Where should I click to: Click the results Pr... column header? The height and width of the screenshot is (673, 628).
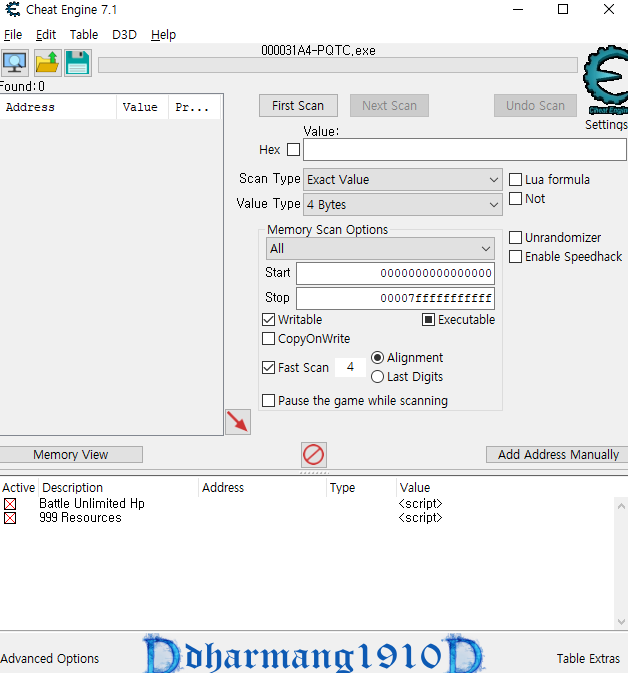click(x=194, y=107)
